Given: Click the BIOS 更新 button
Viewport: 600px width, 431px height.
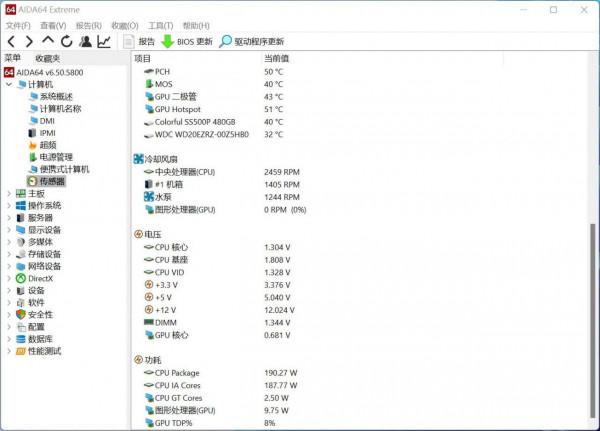Looking at the screenshot, I should point(187,41).
